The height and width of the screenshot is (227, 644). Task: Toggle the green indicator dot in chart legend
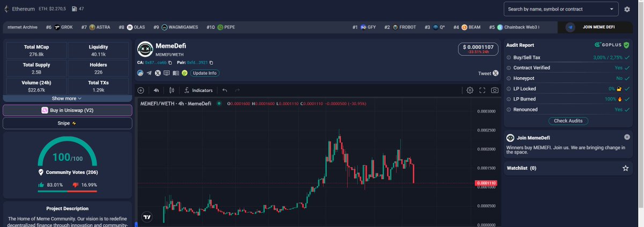(x=219, y=104)
